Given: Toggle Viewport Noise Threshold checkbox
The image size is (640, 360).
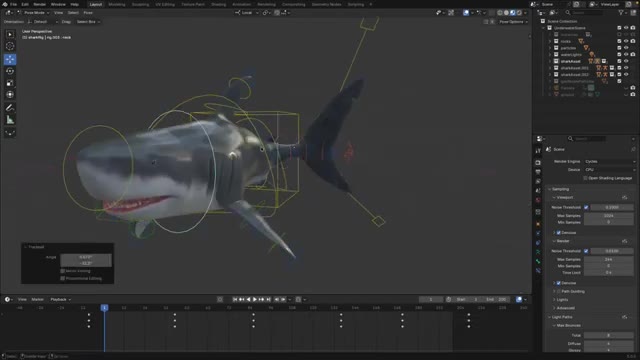Looking at the screenshot, I should tap(586, 207).
